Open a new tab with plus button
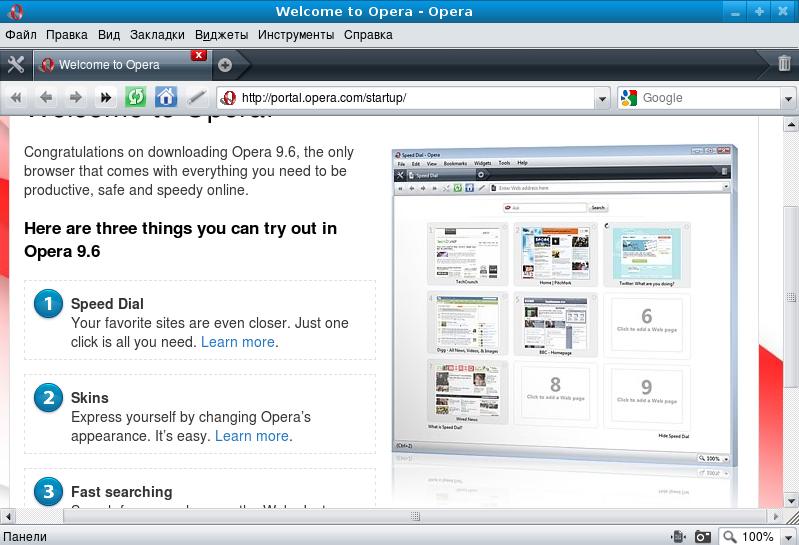 225,65
